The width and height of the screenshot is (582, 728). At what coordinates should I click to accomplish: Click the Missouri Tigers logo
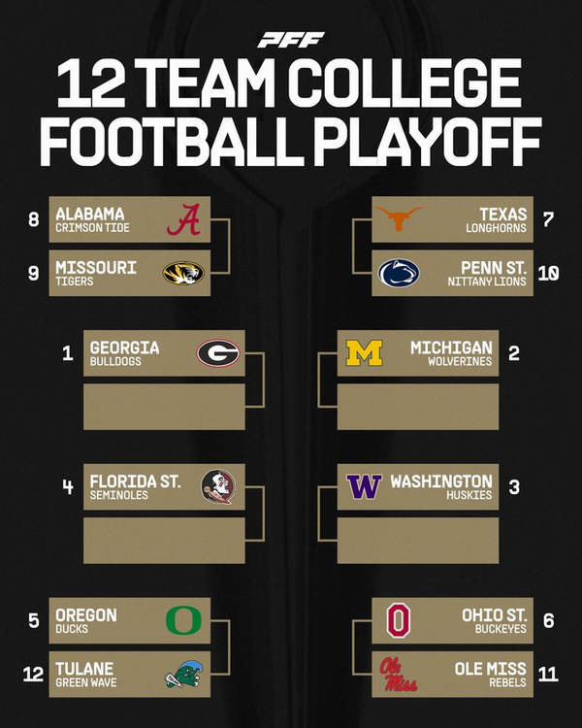pos(183,274)
